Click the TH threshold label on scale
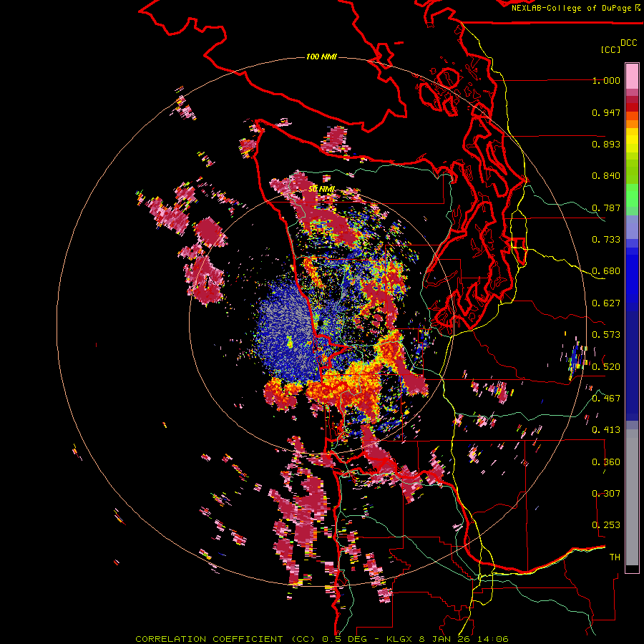The width and height of the screenshot is (644, 644). 615,557
